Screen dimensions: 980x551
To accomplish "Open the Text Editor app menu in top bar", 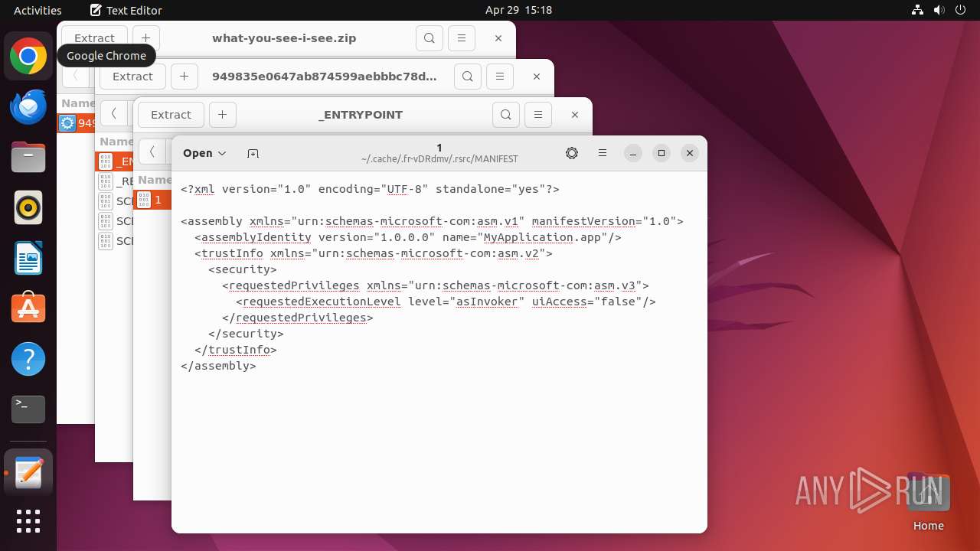I will pyautogui.click(x=126, y=10).
